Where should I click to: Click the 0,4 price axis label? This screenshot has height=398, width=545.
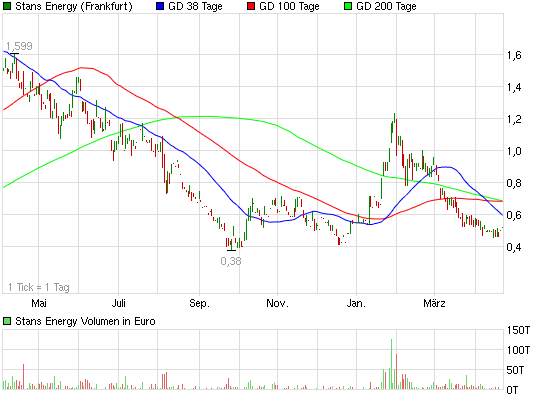pyautogui.click(x=514, y=247)
